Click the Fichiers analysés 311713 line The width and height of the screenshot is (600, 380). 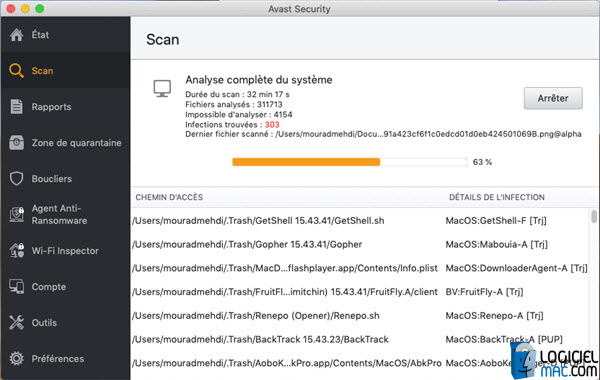click(x=234, y=104)
